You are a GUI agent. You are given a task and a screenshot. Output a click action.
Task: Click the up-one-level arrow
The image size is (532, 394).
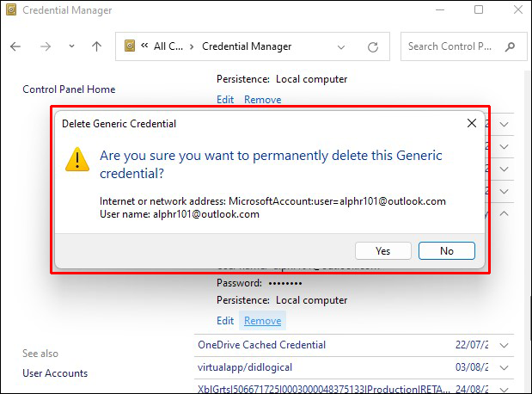96,46
